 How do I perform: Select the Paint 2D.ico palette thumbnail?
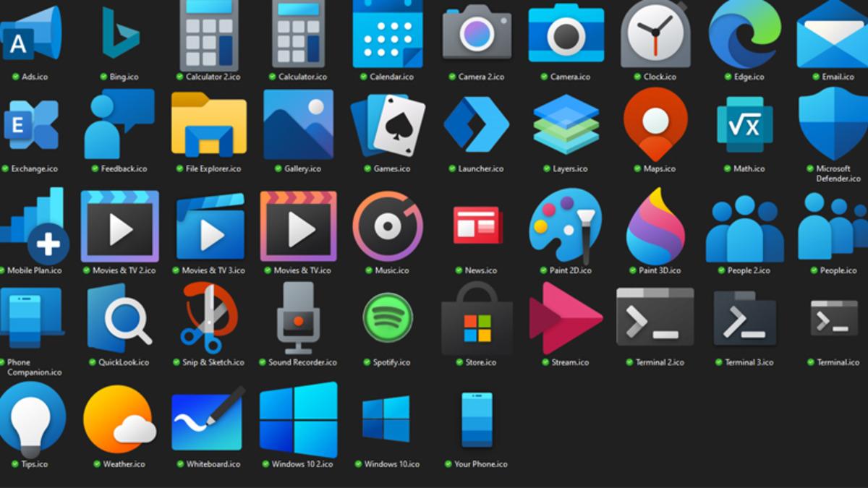tap(565, 226)
